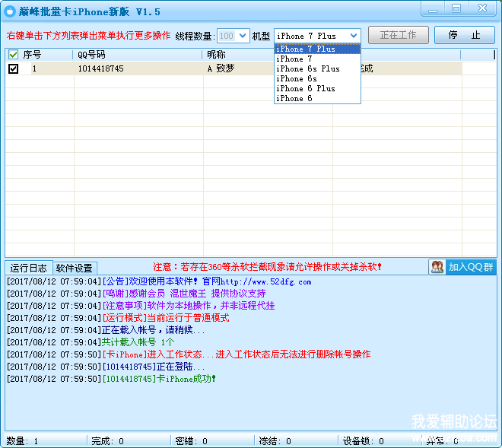This screenshot has height=448, width=502.
Task: Click the 密错: 0 status entry
Action: 191,441
